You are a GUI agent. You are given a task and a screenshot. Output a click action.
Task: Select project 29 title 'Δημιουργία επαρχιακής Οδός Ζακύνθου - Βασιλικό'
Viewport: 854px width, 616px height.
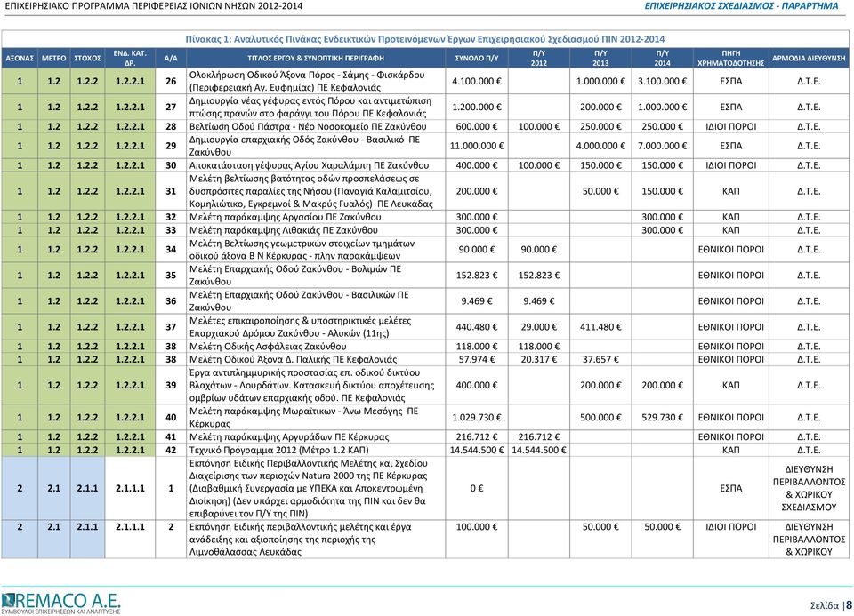(x=304, y=146)
